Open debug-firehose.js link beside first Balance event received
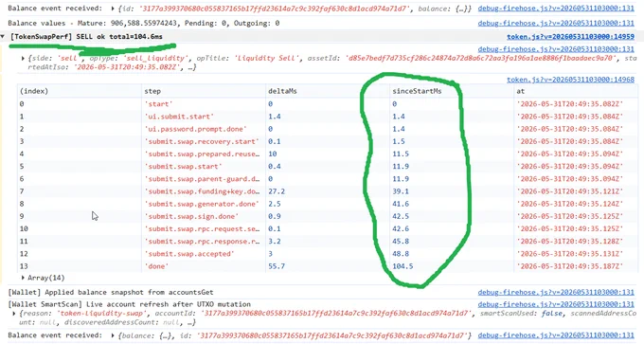 pyautogui.click(x=556, y=9)
